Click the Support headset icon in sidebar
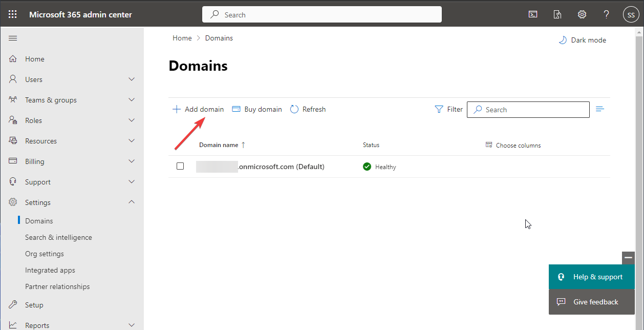644x330 pixels. coord(13,182)
